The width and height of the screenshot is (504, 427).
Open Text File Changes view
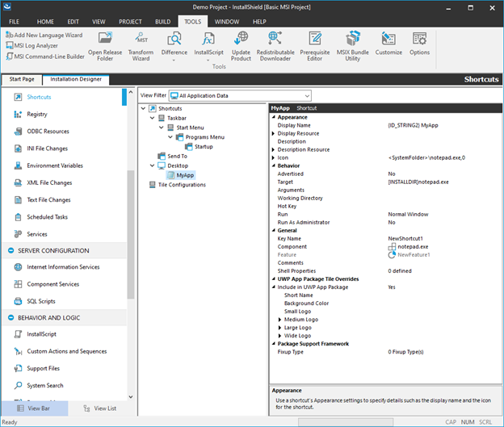(x=48, y=200)
